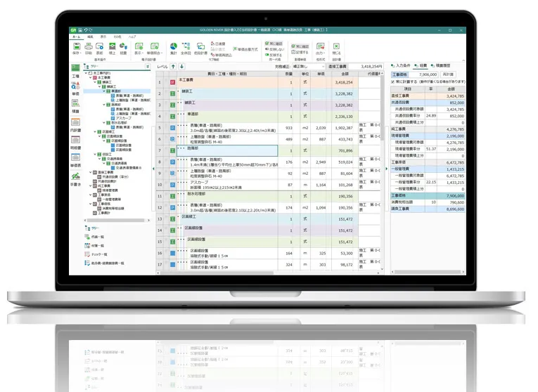
Task: Click the 保存 (Save) ribbon icon
Action: 75,47
